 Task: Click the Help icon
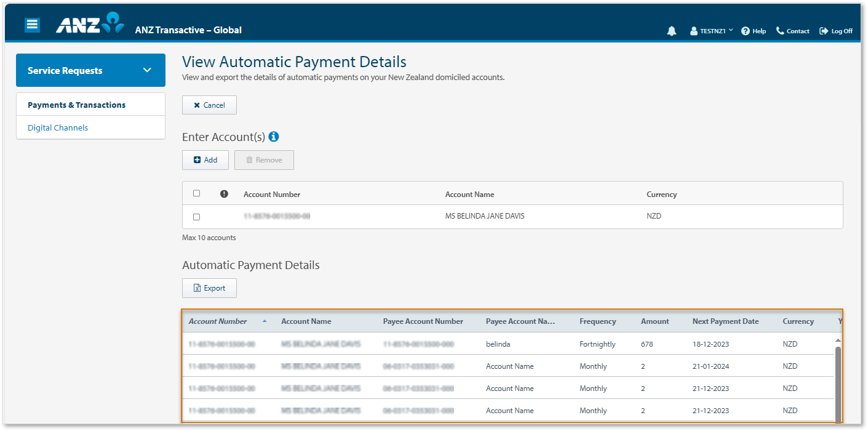click(x=745, y=31)
